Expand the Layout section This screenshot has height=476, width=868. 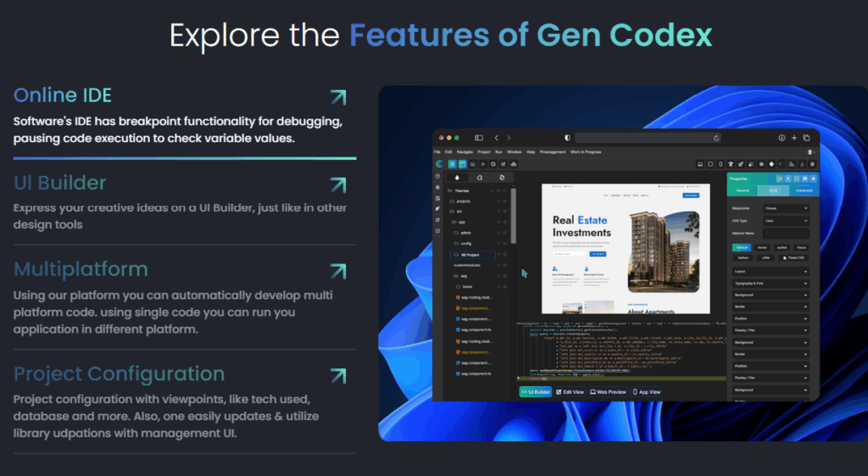pyautogui.click(x=771, y=271)
